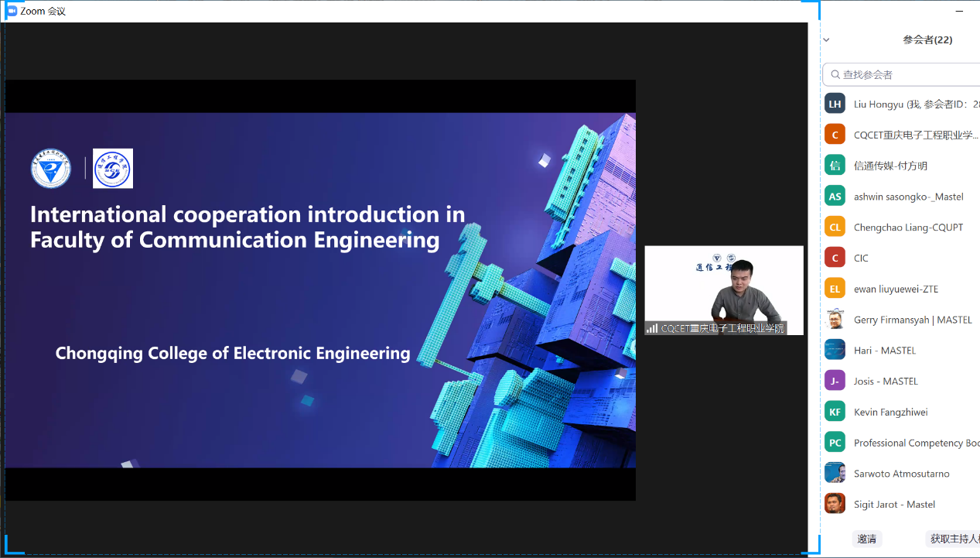This screenshot has width=980, height=558.
Task: Click ashwin sasongko's AS avatar
Action: tap(835, 197)
